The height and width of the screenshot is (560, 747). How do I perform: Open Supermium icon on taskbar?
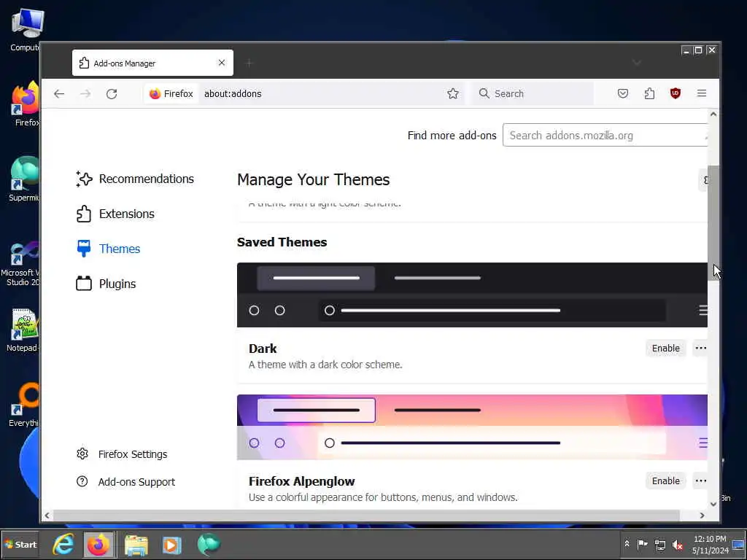(209, 544)
